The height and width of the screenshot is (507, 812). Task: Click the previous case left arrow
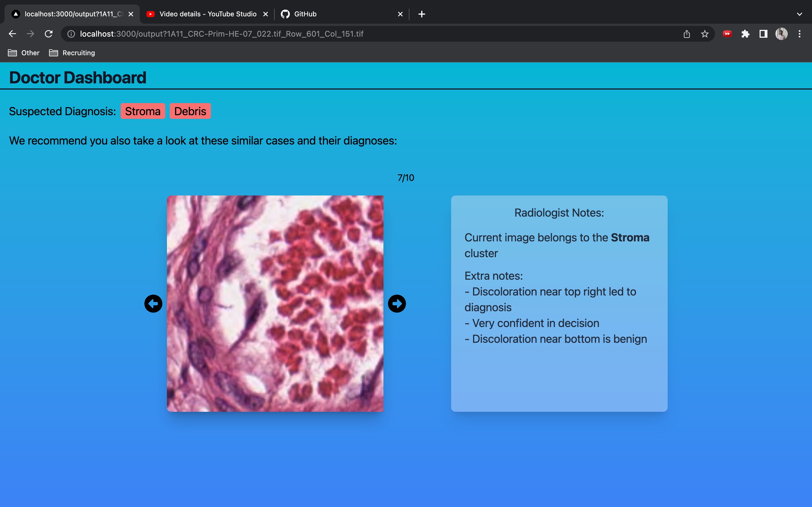[153, 303]
